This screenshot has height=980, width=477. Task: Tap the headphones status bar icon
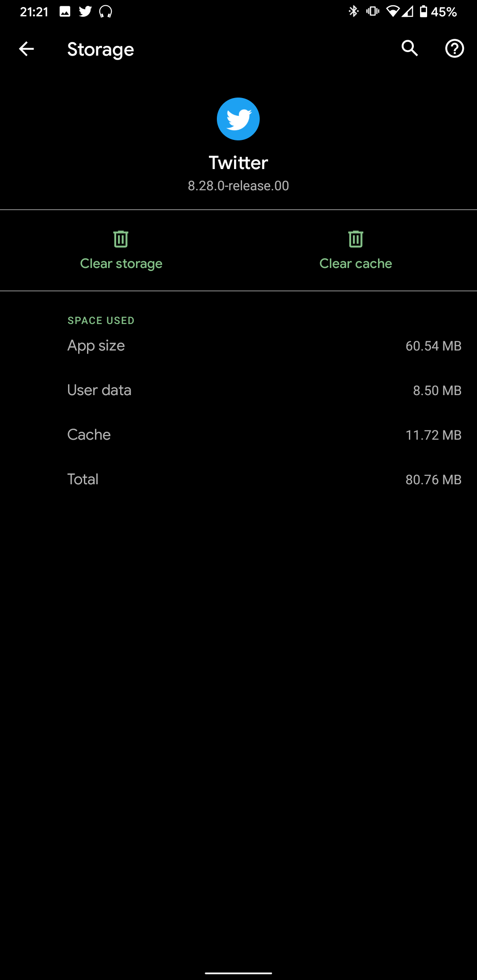click(106, 11)
